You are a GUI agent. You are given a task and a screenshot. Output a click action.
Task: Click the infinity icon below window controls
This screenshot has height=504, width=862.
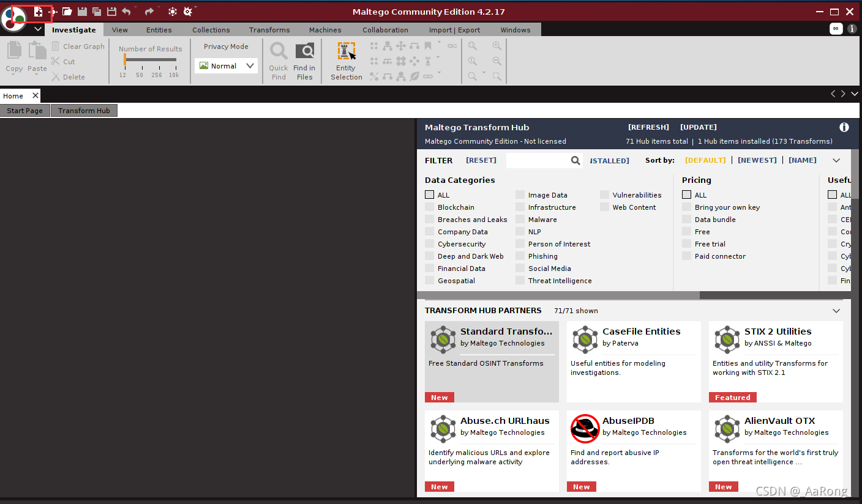[836, 29]
